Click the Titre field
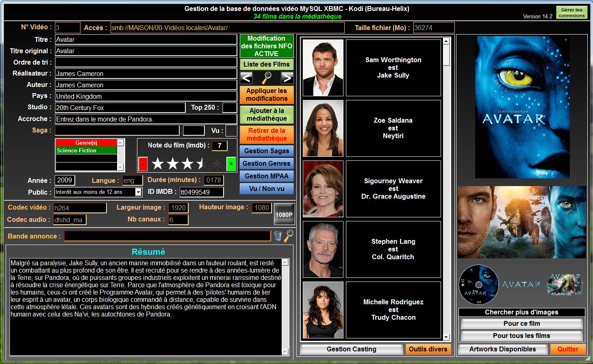 click(146, 39)
